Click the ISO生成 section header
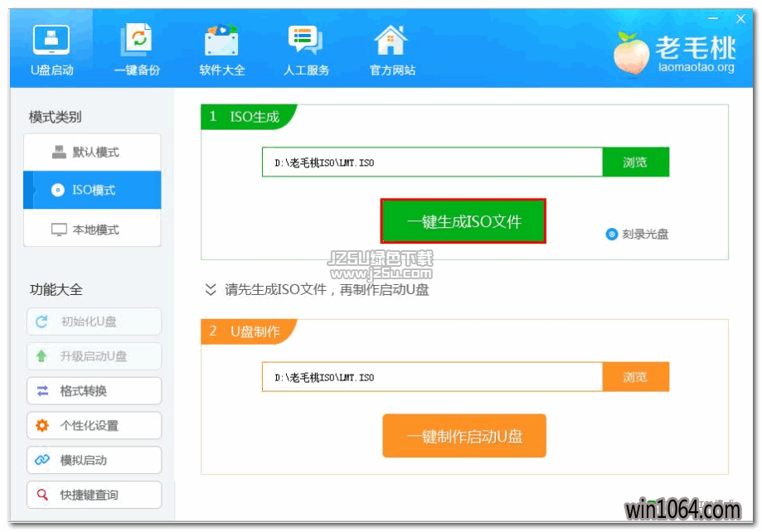Viewport: 762px width, 532px height. point(248,117)
